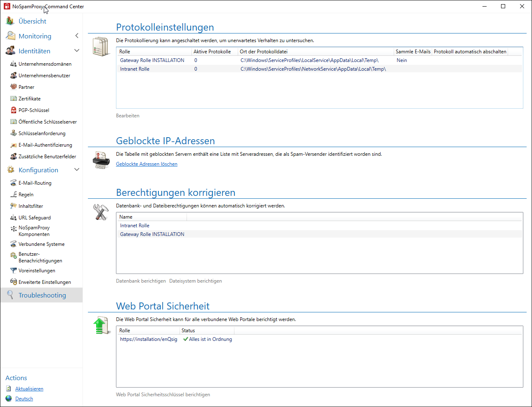Click the Aktualisieren refresh icon
Screen dimensions: 532x407
(9, 389)
